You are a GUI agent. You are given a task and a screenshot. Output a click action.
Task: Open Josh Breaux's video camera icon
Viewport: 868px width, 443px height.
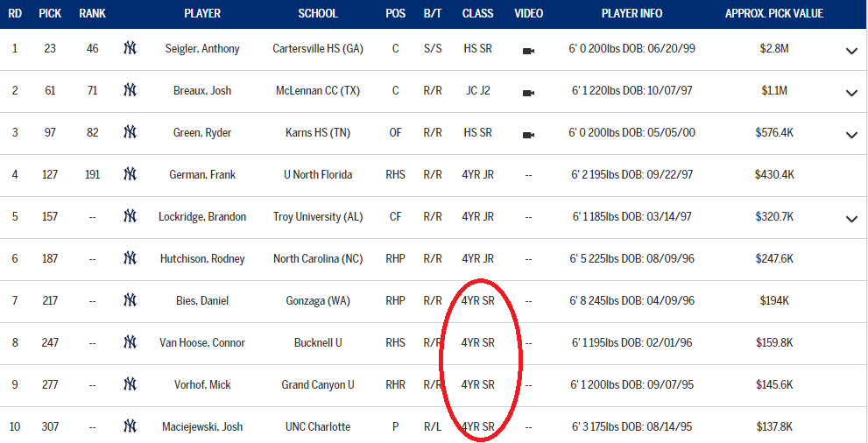[x=528, y=92]
